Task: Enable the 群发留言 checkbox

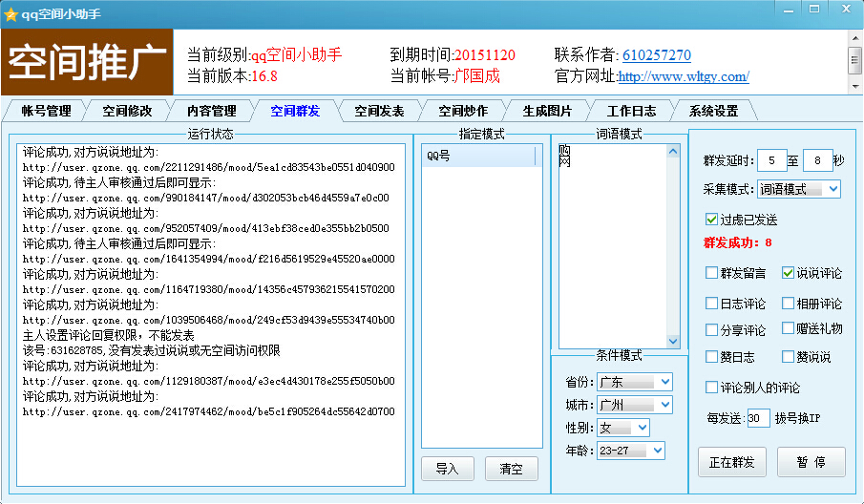Action: click(x=712, y=273)
